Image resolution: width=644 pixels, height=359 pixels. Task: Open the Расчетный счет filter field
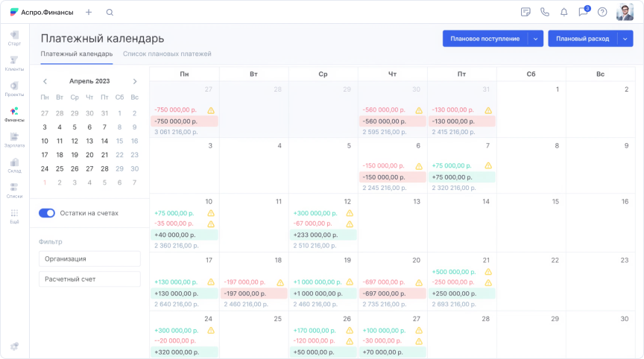tap(89, 279)
